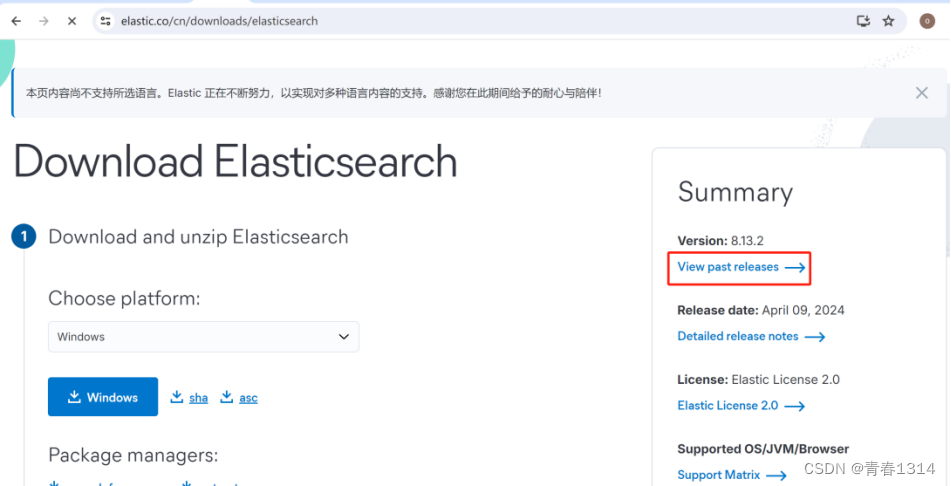Click the blue Windows download button
951x486 pixels.
(103, 397)
